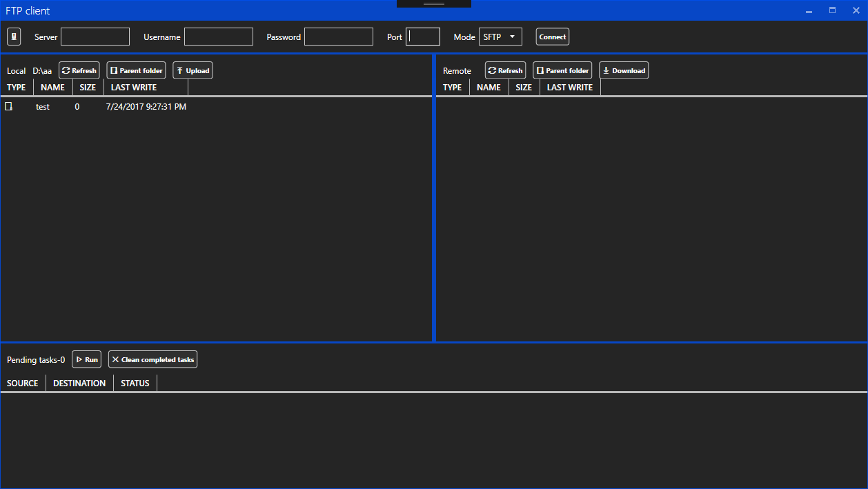The height and width of the screenshot is (489, 868).
Task: Click the Upload button
Action: point(193,70)
